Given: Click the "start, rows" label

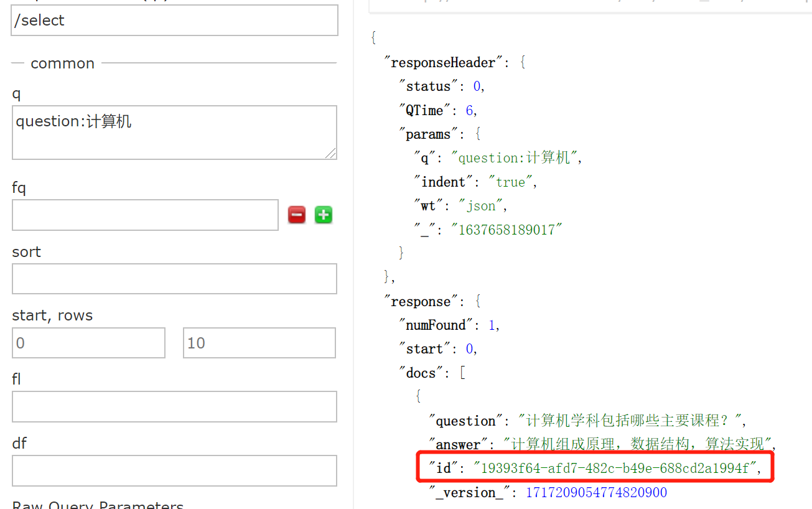Looking at the screenshot, I should [52, 315].
